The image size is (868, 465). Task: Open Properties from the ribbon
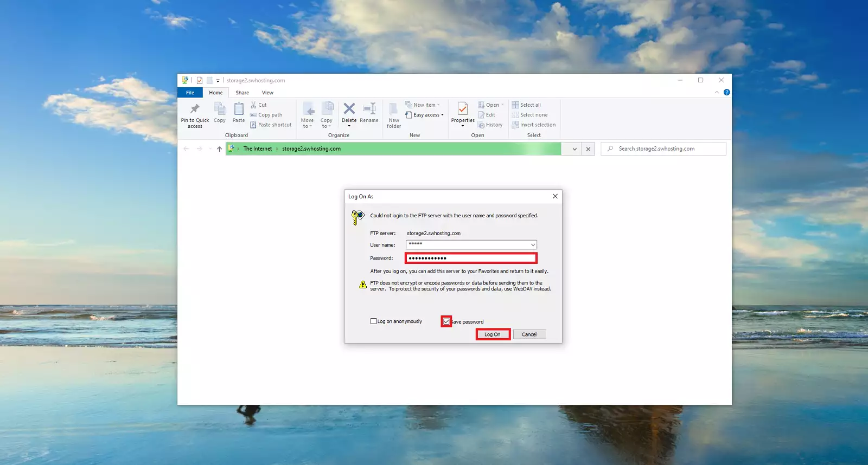463,109
